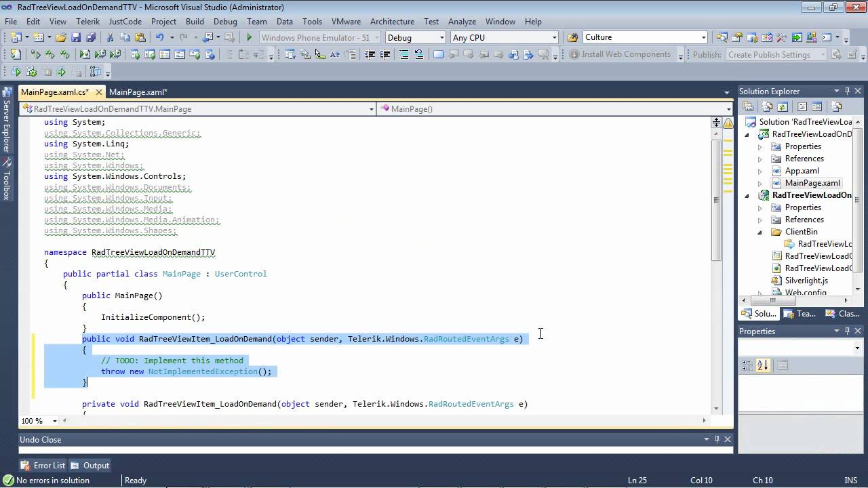Sort properties alphabetically in Properties panel

(x=763, y=365)
